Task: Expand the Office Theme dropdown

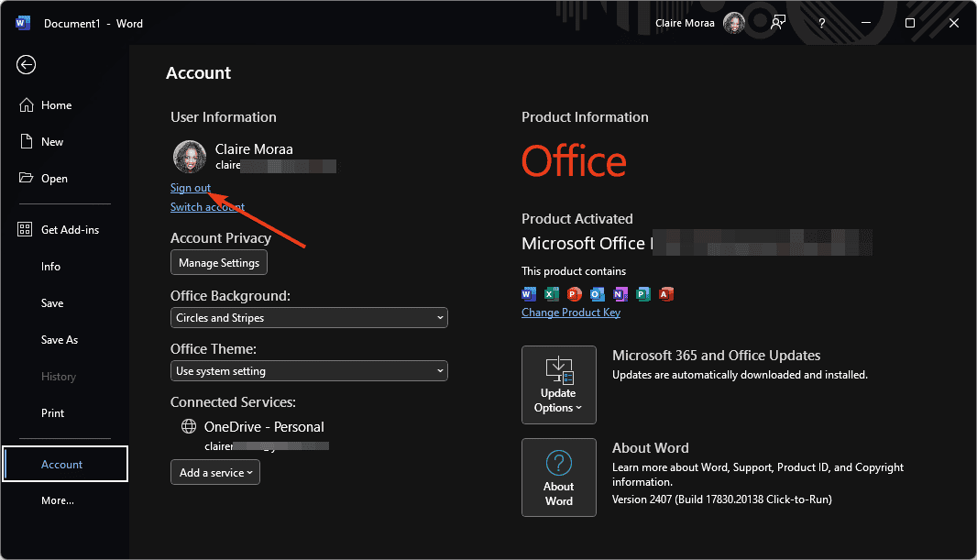Action: [x=309, y=370]
